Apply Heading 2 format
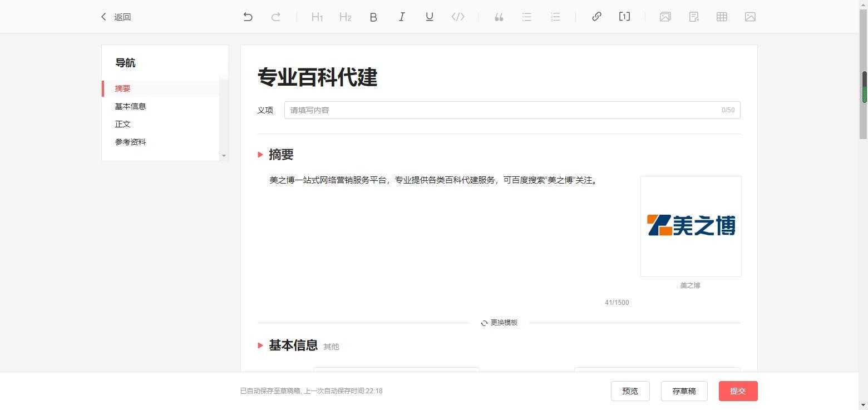 click(346, 17)
